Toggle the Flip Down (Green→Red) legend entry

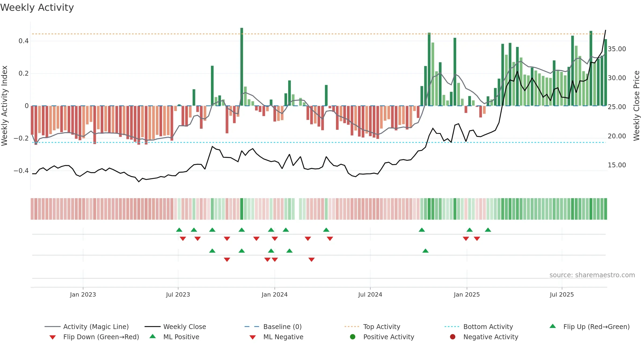point(94,337)
